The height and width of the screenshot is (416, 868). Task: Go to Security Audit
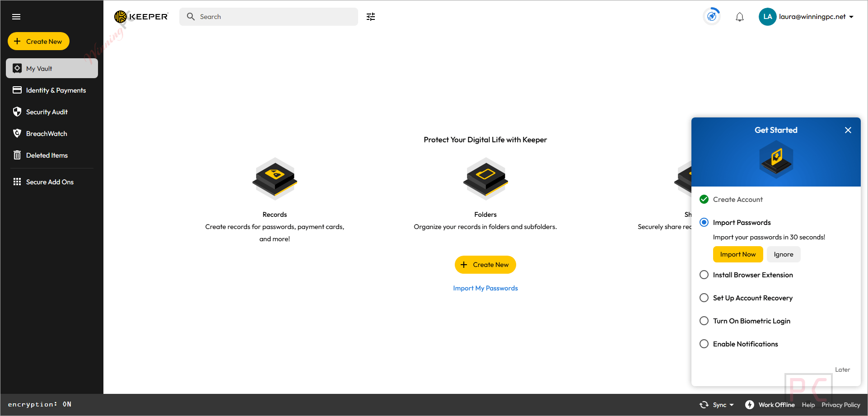52,112
